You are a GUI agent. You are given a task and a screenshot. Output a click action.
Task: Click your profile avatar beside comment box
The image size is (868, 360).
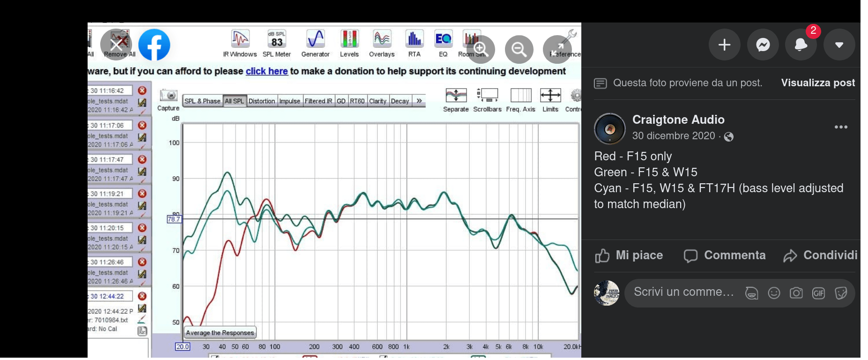607,293
